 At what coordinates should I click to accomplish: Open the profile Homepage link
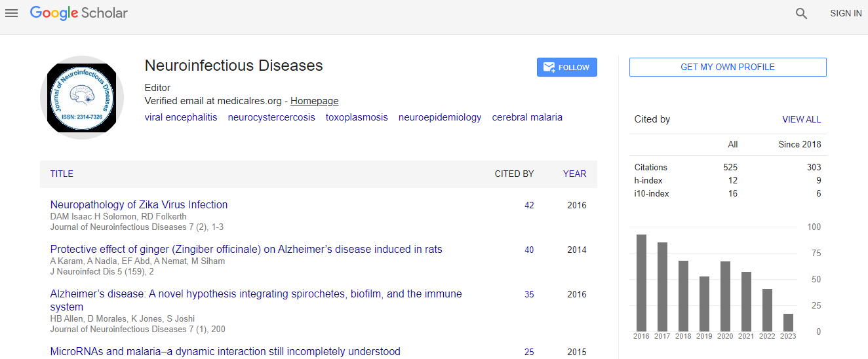[x=314, y=101]
